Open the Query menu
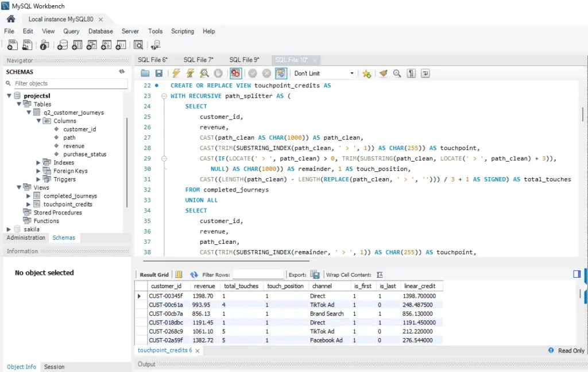This screenshot has height=372, width=588. pos(71,31)
